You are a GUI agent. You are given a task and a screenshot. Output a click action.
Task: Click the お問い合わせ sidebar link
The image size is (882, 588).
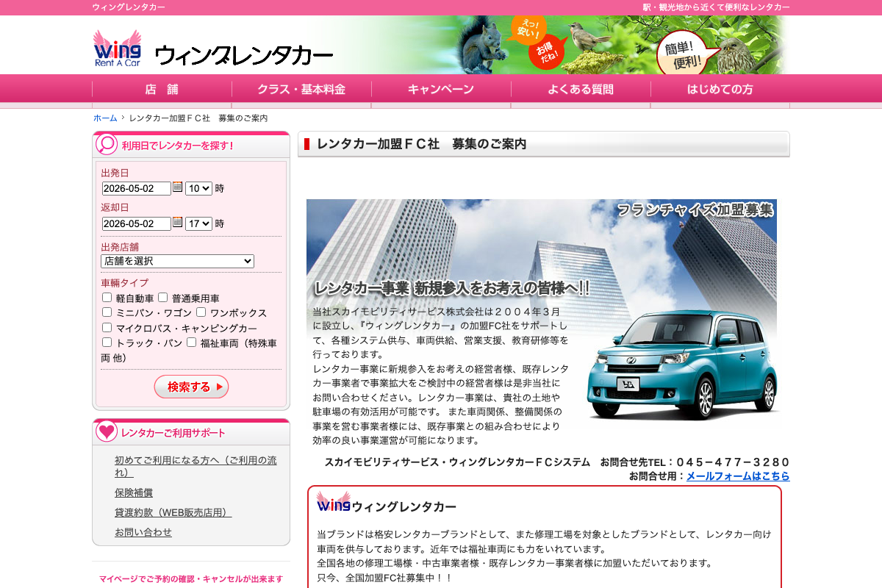point(143,533)
